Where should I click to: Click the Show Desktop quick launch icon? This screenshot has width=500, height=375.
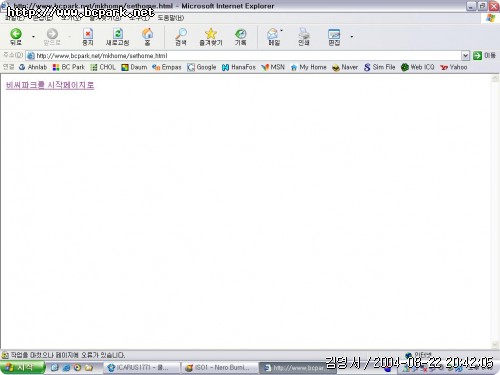[x=55, y=368]
